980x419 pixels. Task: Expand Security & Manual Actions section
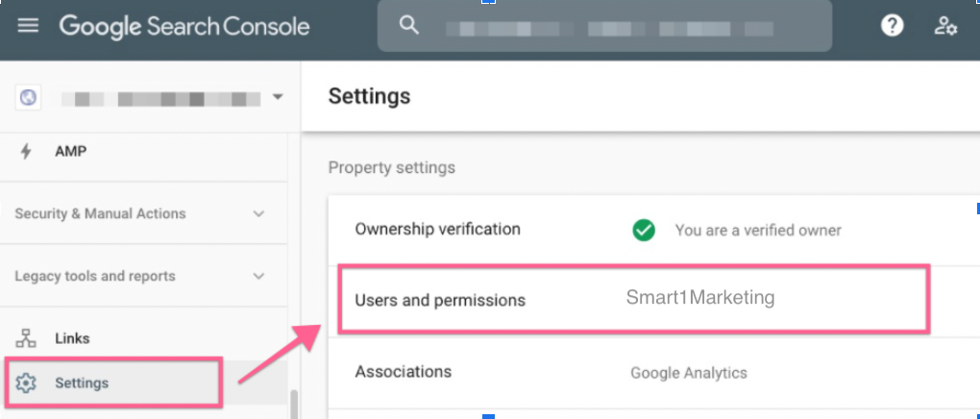[257, 213]
